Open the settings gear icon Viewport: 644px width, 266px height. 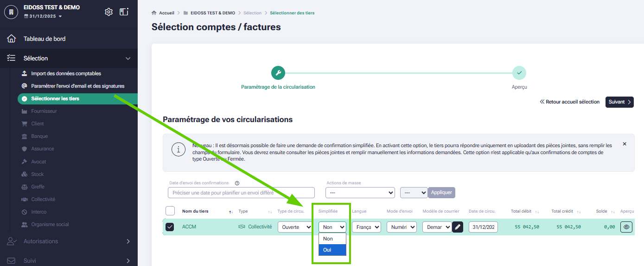click(109, 12)
